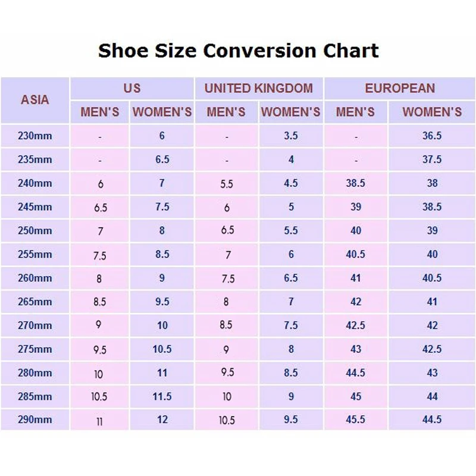
Task: Click European women's 36.5 in 230mm row
Action: [432, 136]
